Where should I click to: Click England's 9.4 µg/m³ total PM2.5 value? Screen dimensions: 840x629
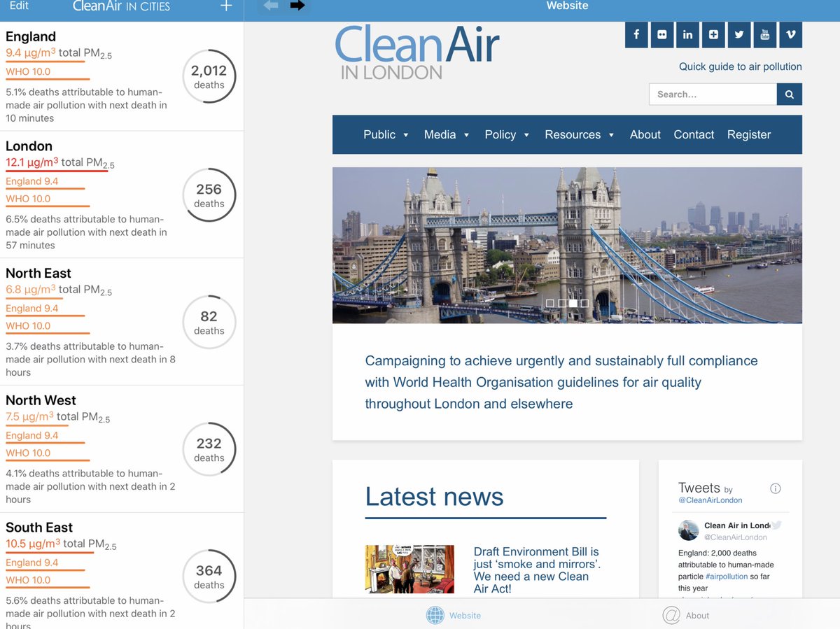tap(57, 53)
